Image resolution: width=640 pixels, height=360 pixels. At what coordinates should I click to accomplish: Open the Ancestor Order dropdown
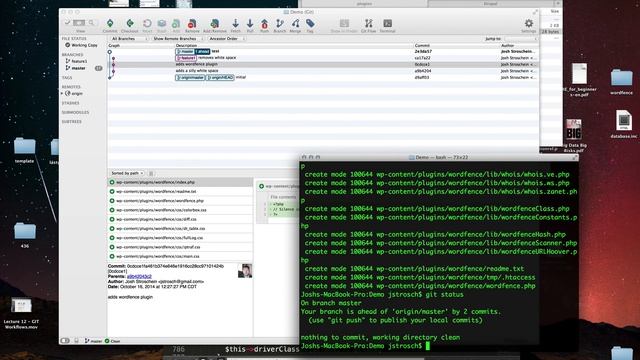pyautogui.click(x=226, y=38)
